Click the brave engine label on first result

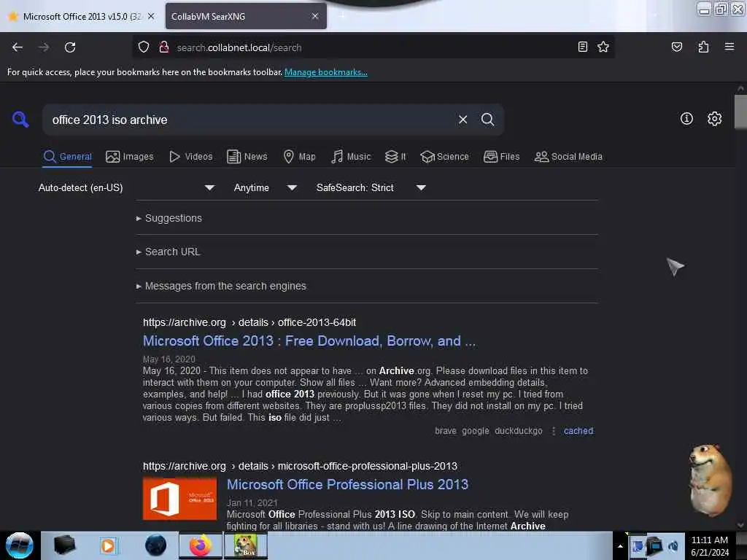click(x=446, y=431)
